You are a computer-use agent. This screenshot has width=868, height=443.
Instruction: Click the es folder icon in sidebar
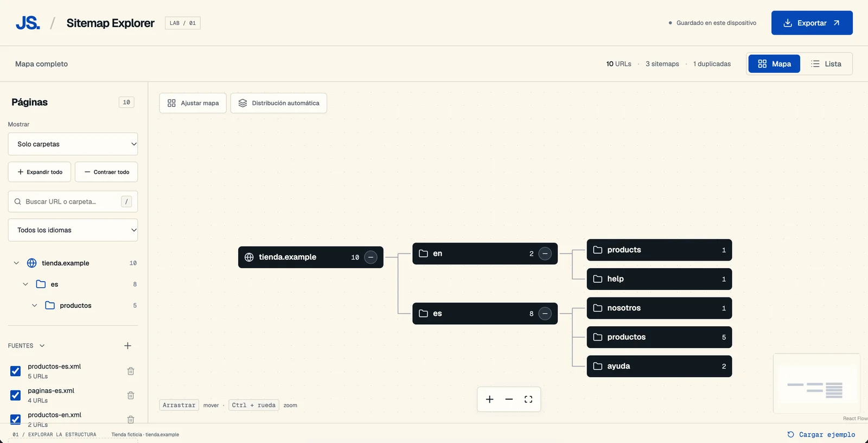[x=41, y=284]
